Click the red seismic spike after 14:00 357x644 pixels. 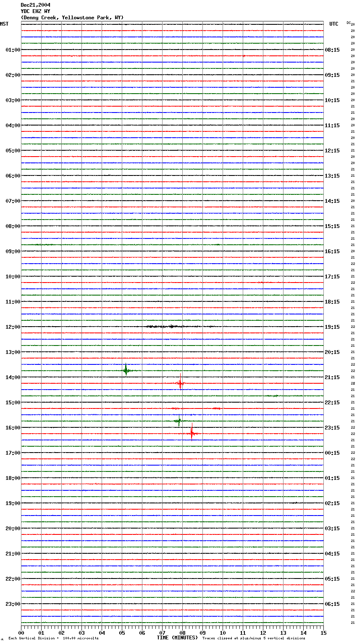click(180, 382)
